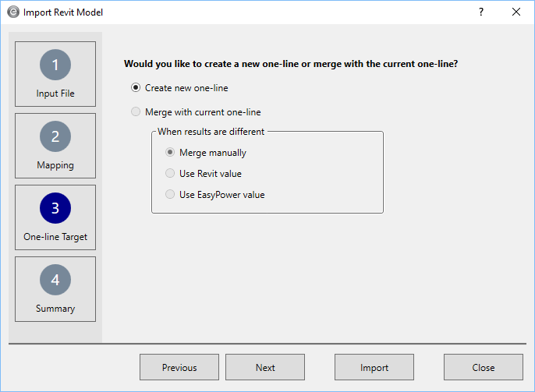Viewport: 535px width, 392px height.
Task: Click the Import Revit Model title text
Action: coord(63,12)
